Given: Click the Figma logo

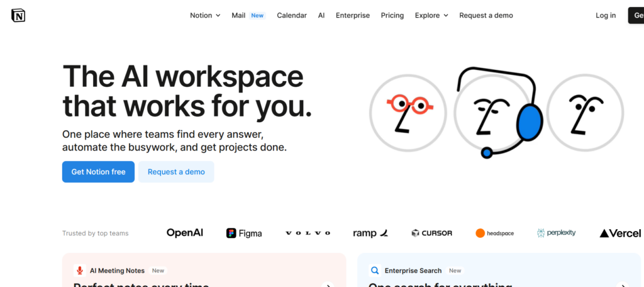Looking at the screenshot, I should (x=244, y=233).
